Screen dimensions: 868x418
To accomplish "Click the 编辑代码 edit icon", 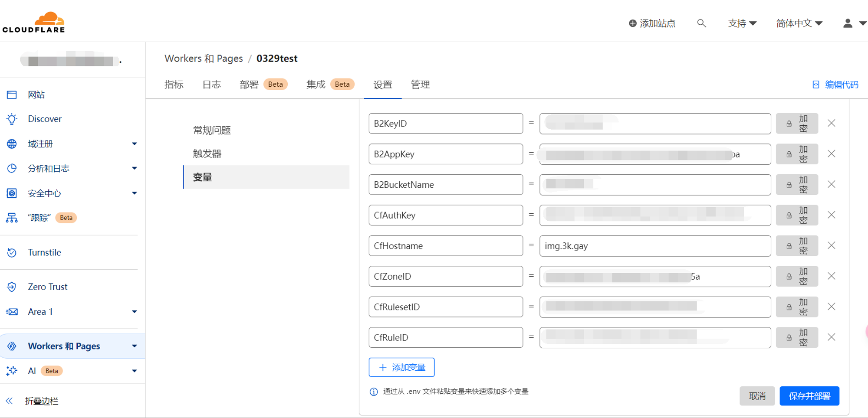I will 816,85.
